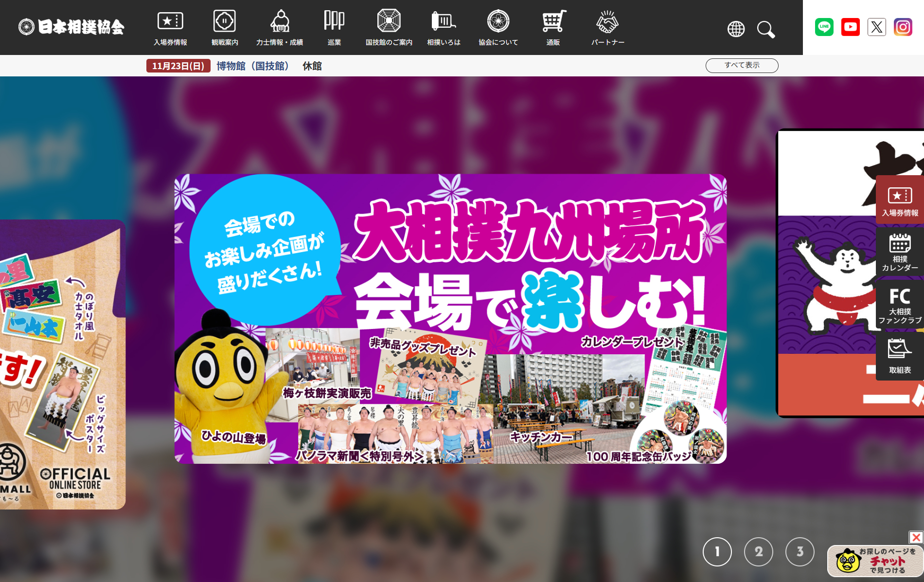Viewport: 924px width, 582px height.
Task: Click the すべて表示 button
Action: [742, 65]
